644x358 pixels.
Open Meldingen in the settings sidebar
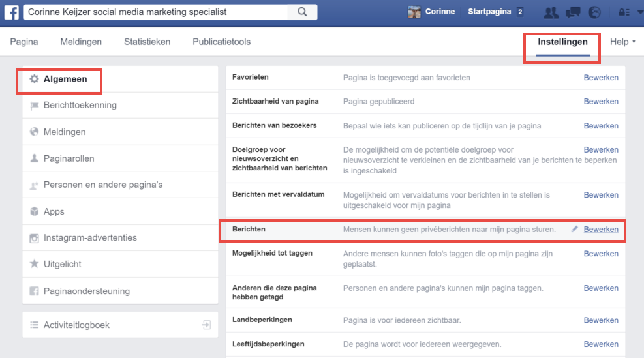click(x=120, y=132)
